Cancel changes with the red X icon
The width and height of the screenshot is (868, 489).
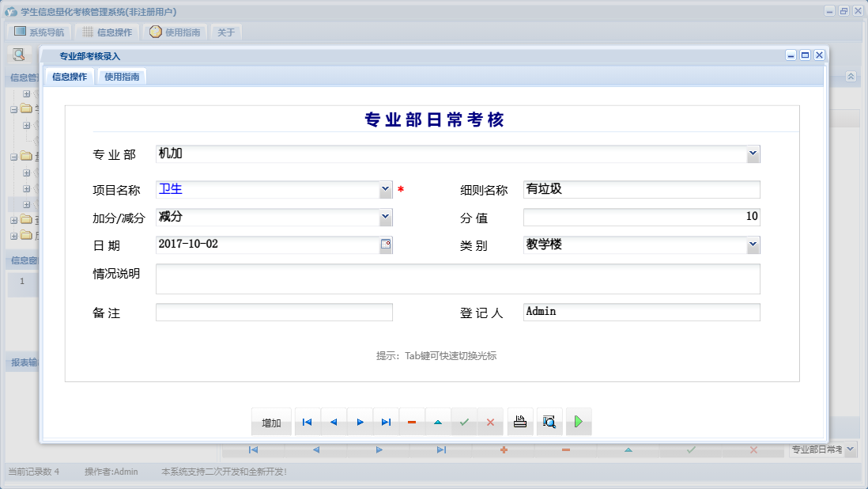pos(489,422)
